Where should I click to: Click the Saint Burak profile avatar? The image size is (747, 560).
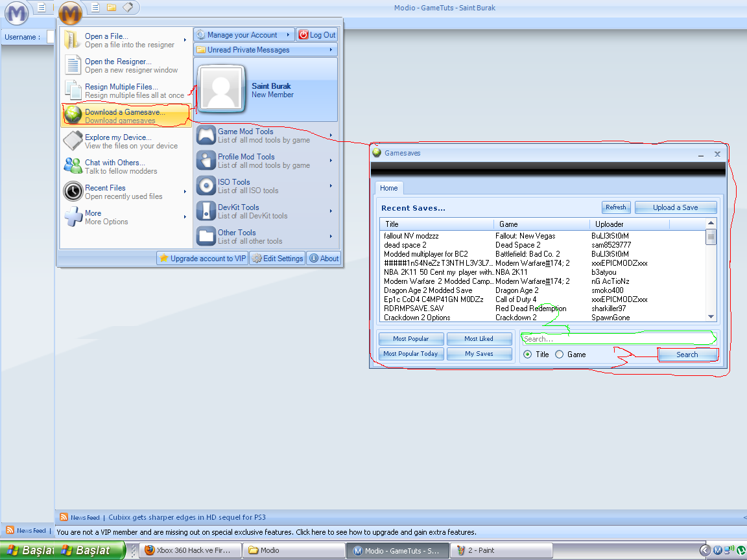click(221, 89)
